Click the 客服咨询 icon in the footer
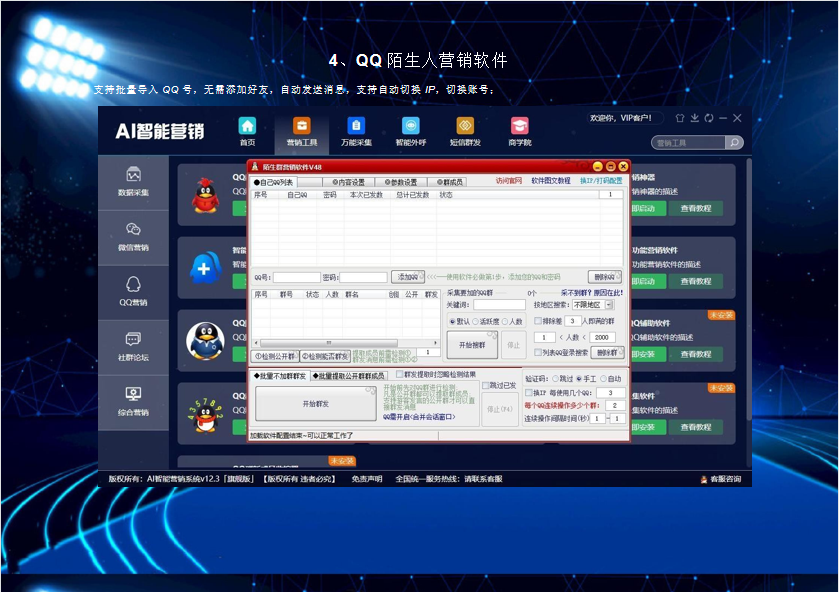Viewport: 839px width, 592px height. [x=704, y=479]
